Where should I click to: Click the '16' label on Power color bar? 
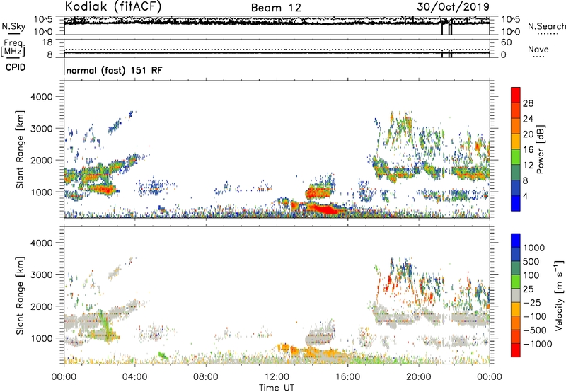tap(528, 150)
